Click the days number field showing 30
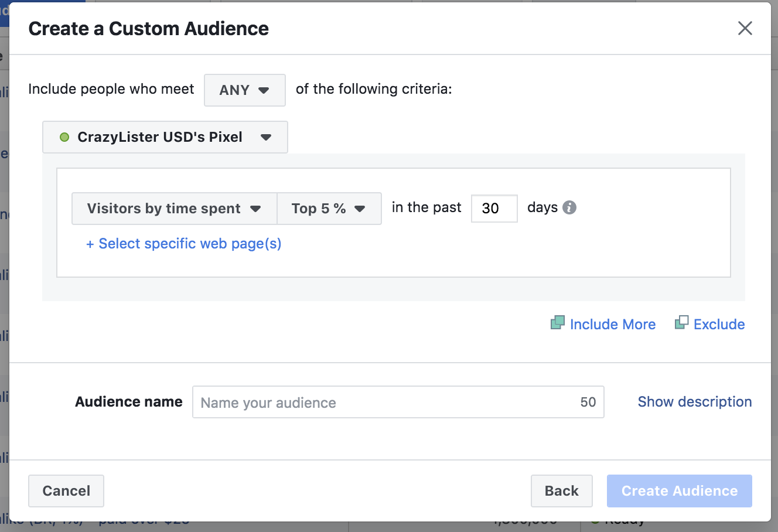Image resolution: width=778 pixels, height=532 pixels. (494, 209)
